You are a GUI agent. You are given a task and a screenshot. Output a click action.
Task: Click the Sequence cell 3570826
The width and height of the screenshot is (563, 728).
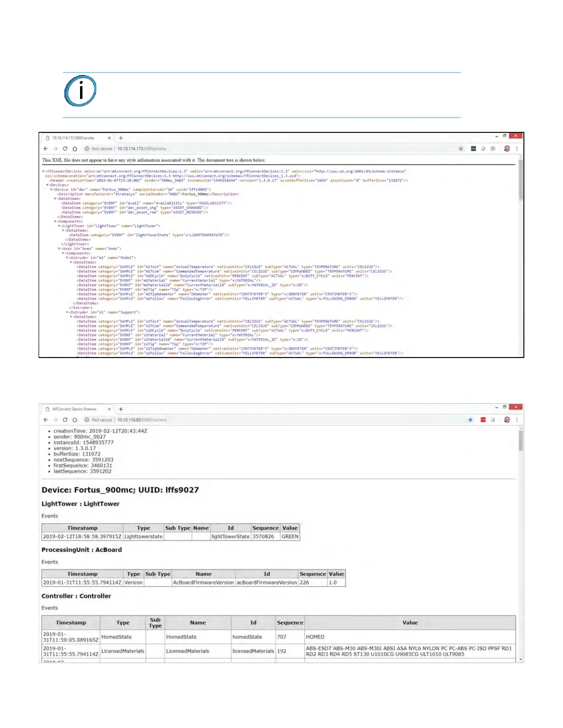click(x=266, y=537)
